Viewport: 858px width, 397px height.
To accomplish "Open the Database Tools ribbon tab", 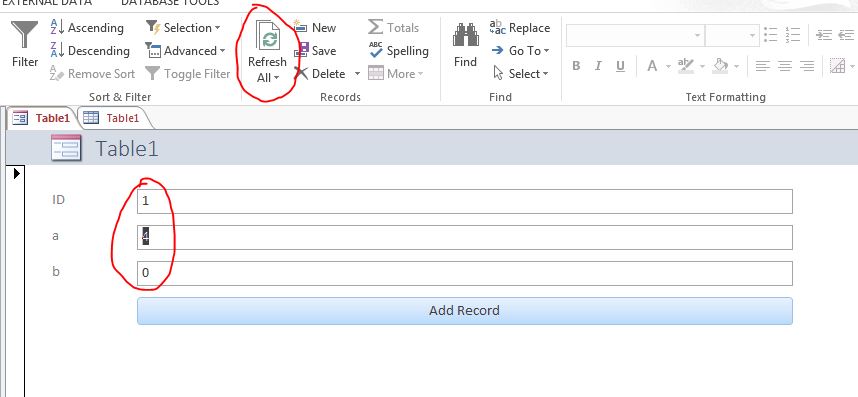I will [170, 3].
